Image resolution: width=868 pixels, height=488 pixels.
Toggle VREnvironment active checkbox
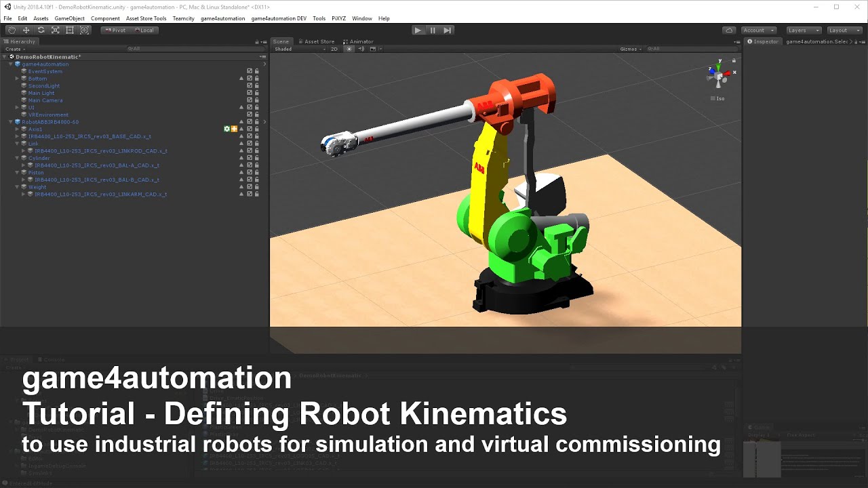[250, 115]
